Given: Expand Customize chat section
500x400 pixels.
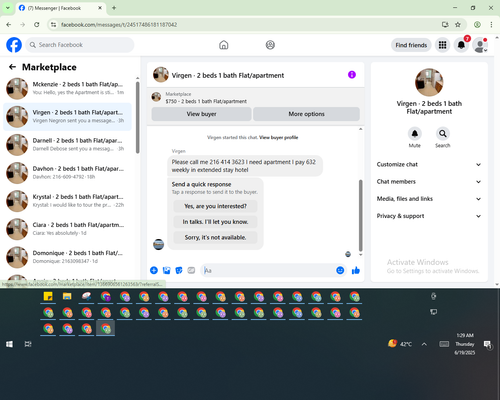Looking at the screenshot, I should tap(429, 164).
